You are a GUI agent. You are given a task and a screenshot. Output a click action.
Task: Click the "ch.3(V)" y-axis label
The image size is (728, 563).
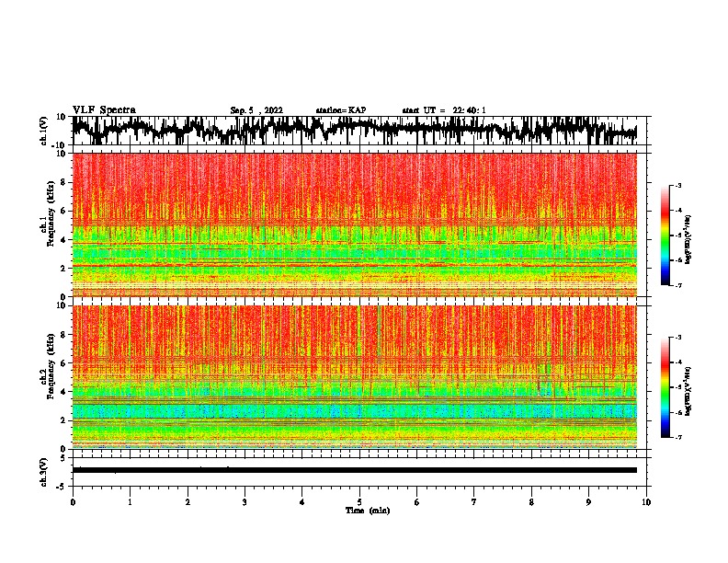click(x=44, y=473)
